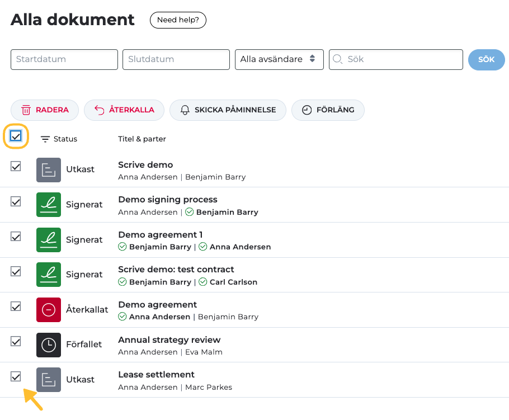Uncheck the Lease settlement row checkbox
This screenshot has height=420, width=509.
point(16,376)
